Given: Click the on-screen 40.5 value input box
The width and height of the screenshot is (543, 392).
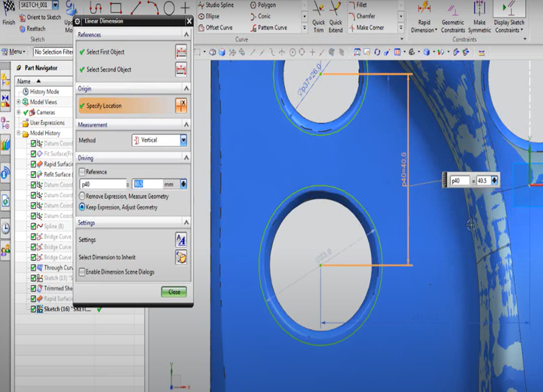Looking at the screenshot, I should pyautogui.click(x=483, y=181).
